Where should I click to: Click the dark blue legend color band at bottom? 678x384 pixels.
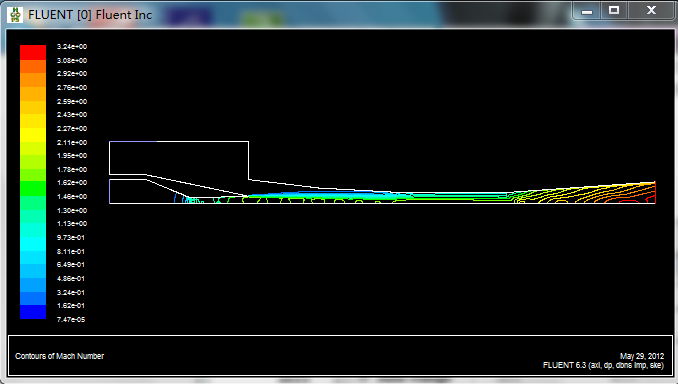[33, 312]
